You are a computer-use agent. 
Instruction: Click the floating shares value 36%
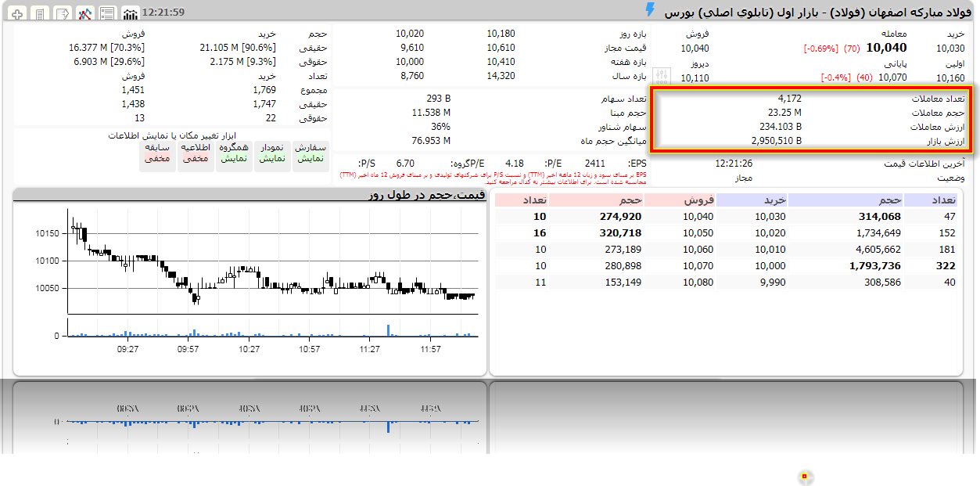(441, 127)
